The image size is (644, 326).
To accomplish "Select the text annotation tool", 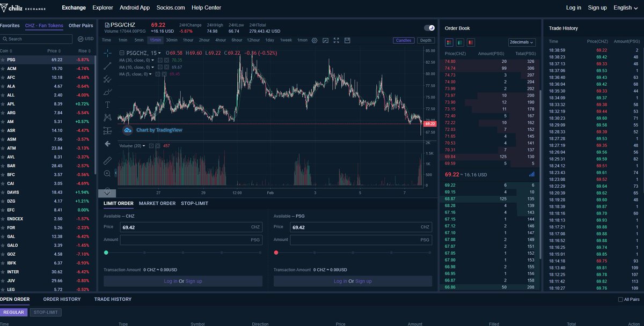I will 107,105.
